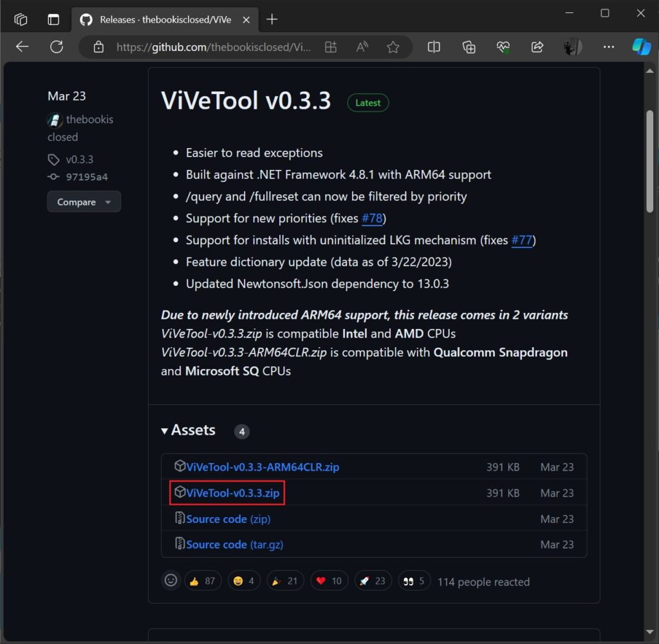This screenshot has height=644, width=659.
Task: Click the add reaction smiley icon
Action: (171, 580)
